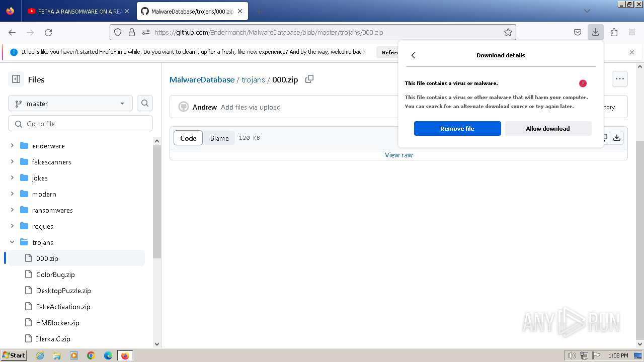This screenshot has height=362, width=644.
Task: Open Andrew's profile link
Action: pos(205,107)
